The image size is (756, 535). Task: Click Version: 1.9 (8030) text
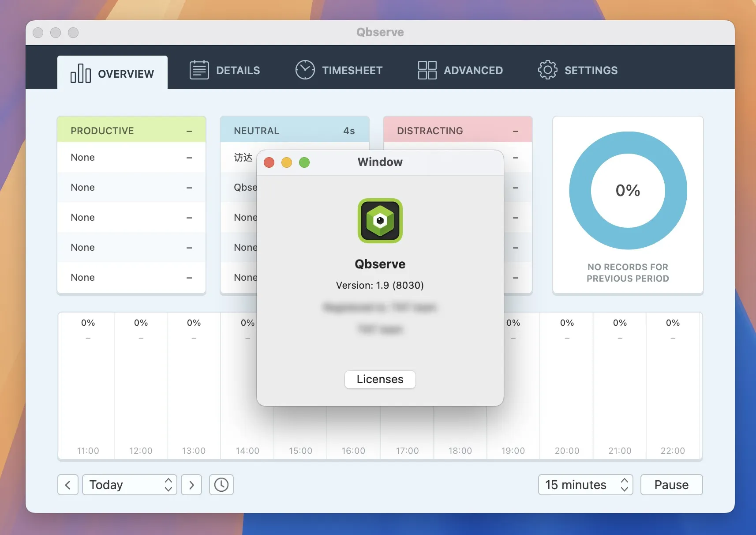pos(380,285)
